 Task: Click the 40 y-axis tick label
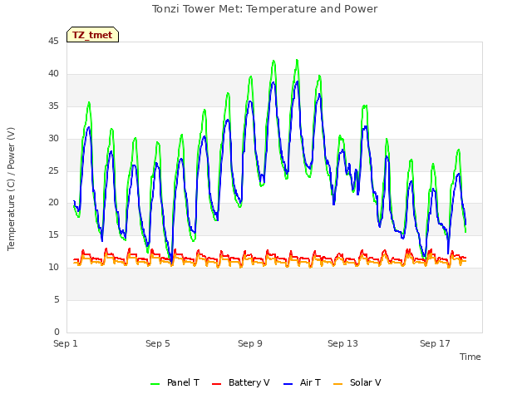point(53,73)
